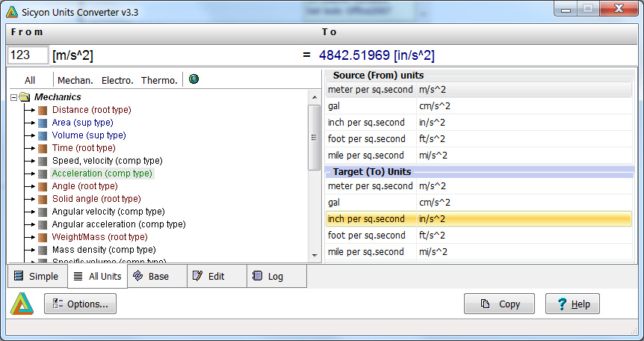Click the Speed, velocity comp type icon

[x=43, y=162]
